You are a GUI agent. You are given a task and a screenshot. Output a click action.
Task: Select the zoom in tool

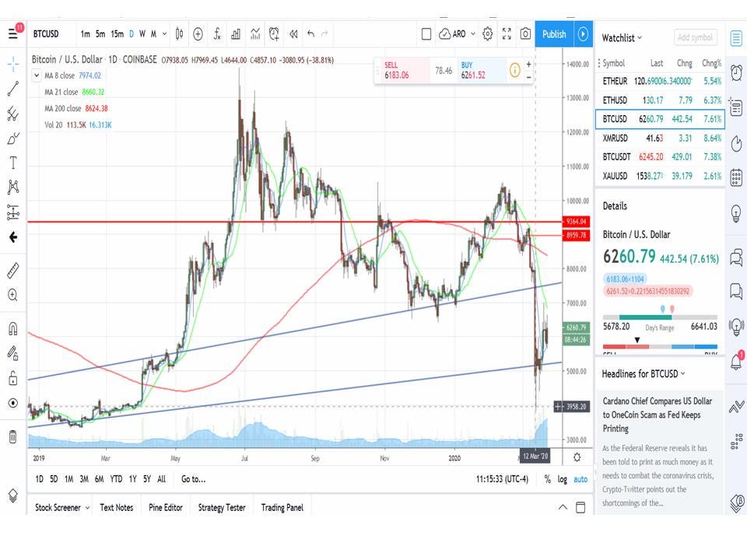coord(13,296)
